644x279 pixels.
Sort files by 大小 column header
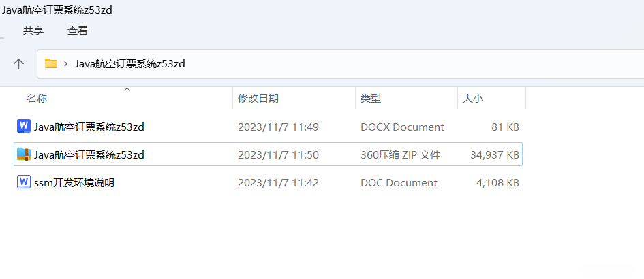pyautogui.click(x=472, y=99)
